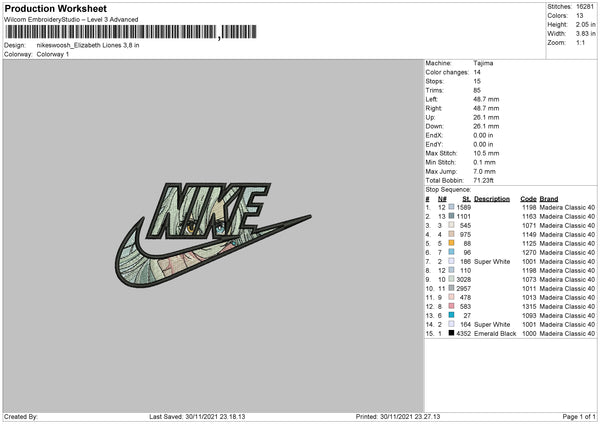This screenshot has height=424, width=600.
Task: Click the Down value 26.1 mm
Action: (x=486, y=126)
